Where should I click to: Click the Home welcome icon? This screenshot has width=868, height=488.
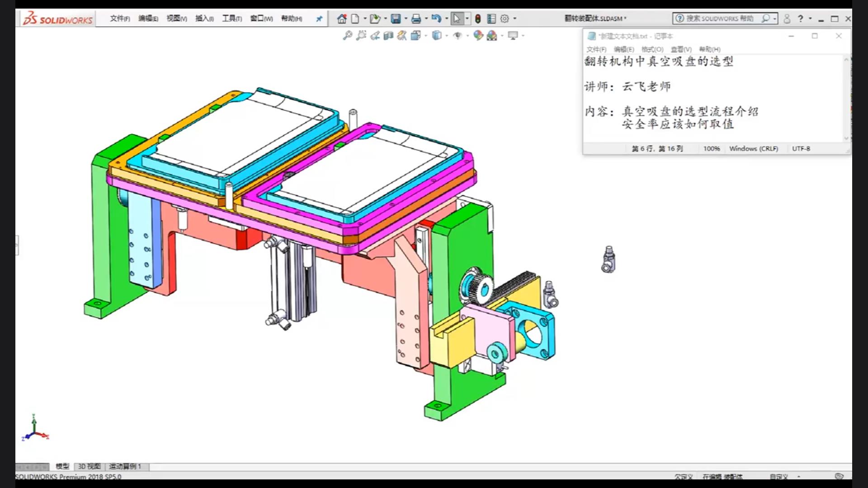342,19
